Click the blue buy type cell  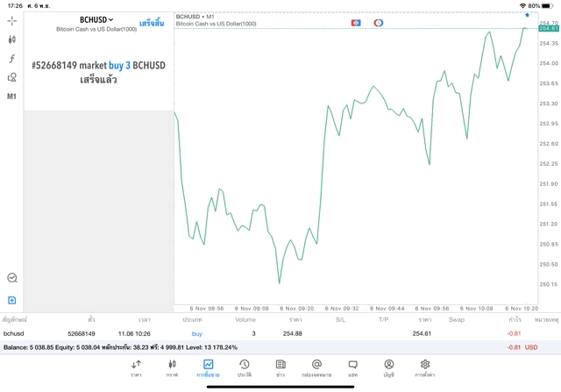click(196, 333)
